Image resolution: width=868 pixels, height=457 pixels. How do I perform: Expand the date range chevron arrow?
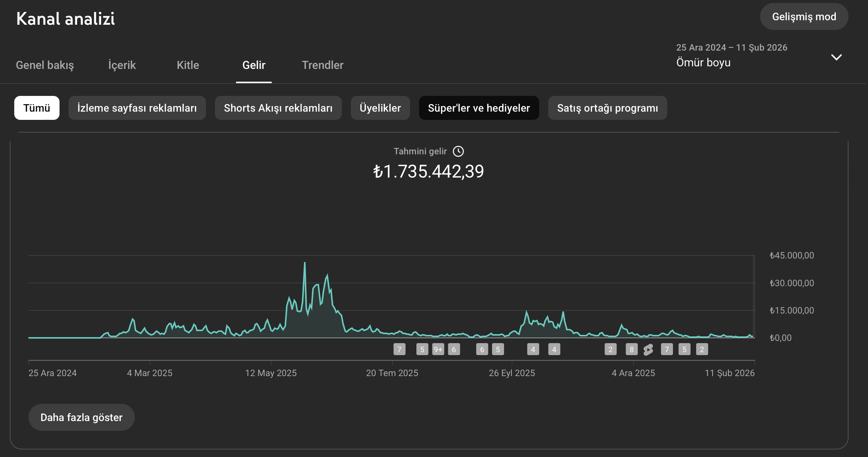pyautogui.click(x=836, y=57)
